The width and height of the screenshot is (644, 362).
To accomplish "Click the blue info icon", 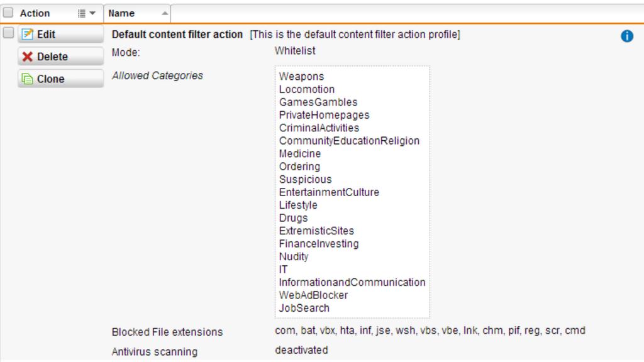I will pos(627,36).
